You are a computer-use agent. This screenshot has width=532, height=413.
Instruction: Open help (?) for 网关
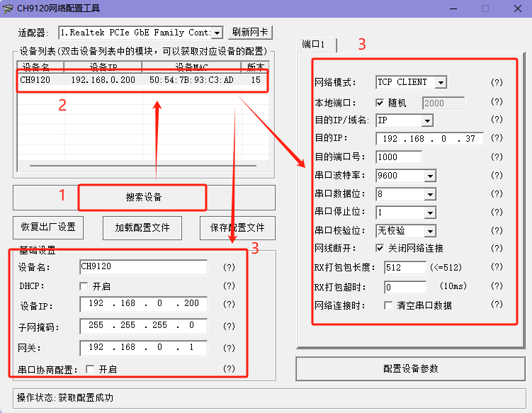pyautogui.click(x=229, y=348)
